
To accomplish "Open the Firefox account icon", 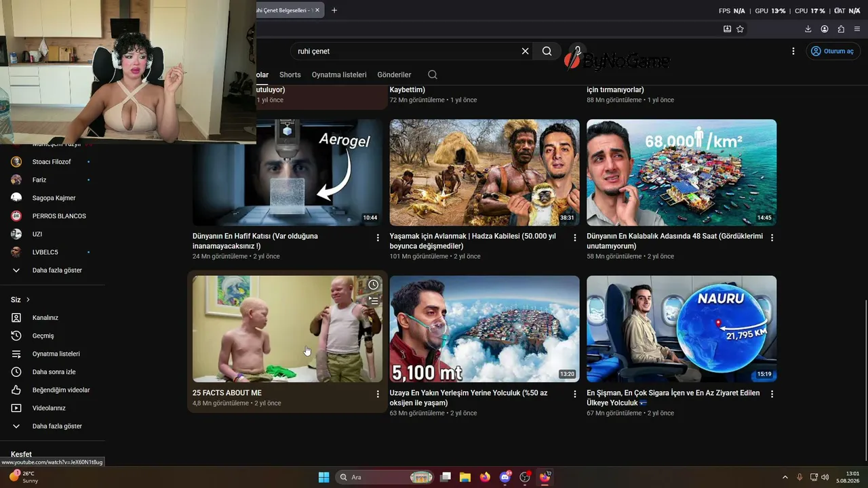I will click(825, 29).
